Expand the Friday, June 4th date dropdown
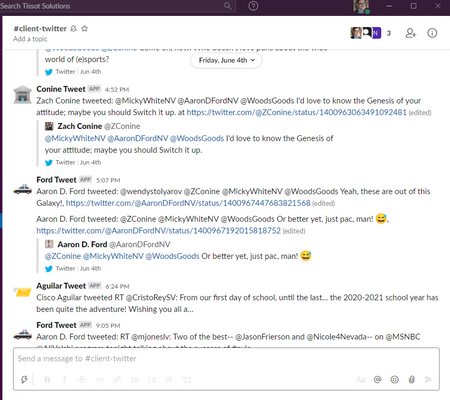This screenshot has width=450, height=400. pos(226,60)
